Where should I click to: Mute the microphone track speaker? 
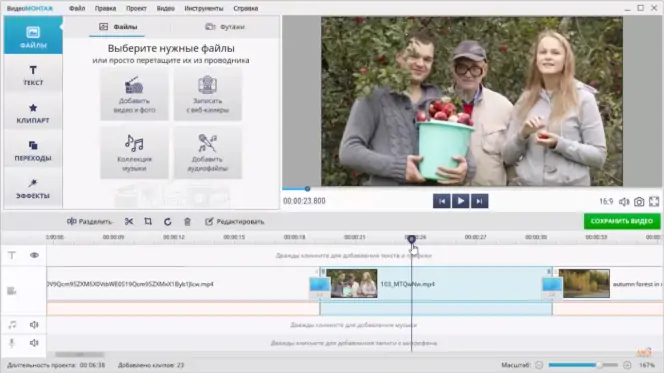point(34,343)
